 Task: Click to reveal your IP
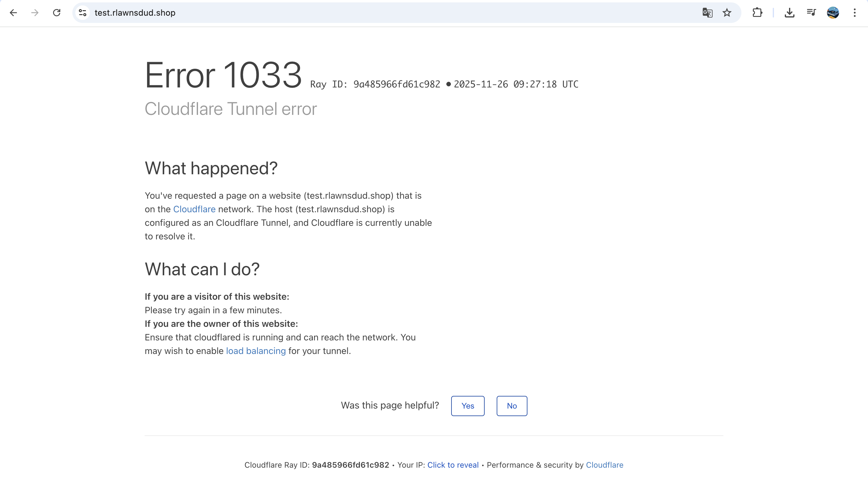click(453, 465)
